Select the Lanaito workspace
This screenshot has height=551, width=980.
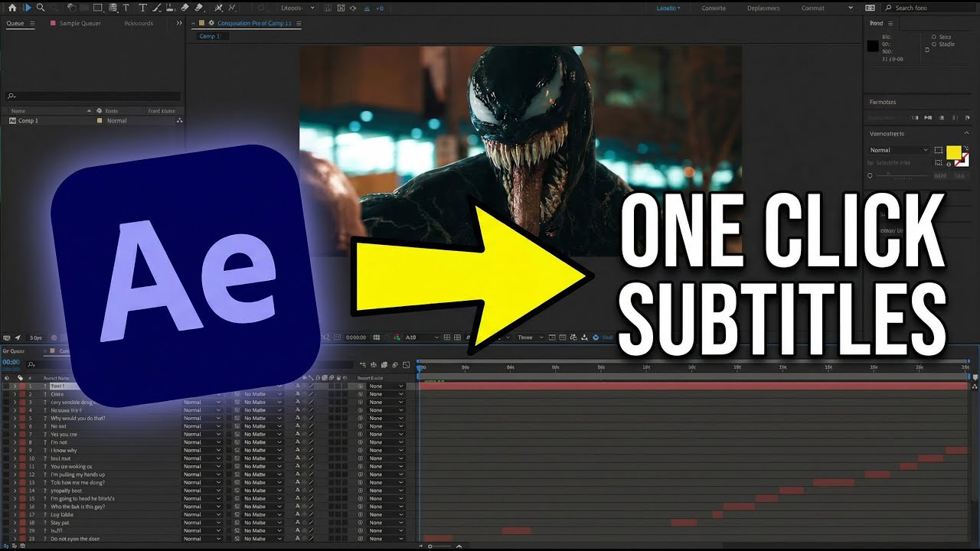pos(667,8)
